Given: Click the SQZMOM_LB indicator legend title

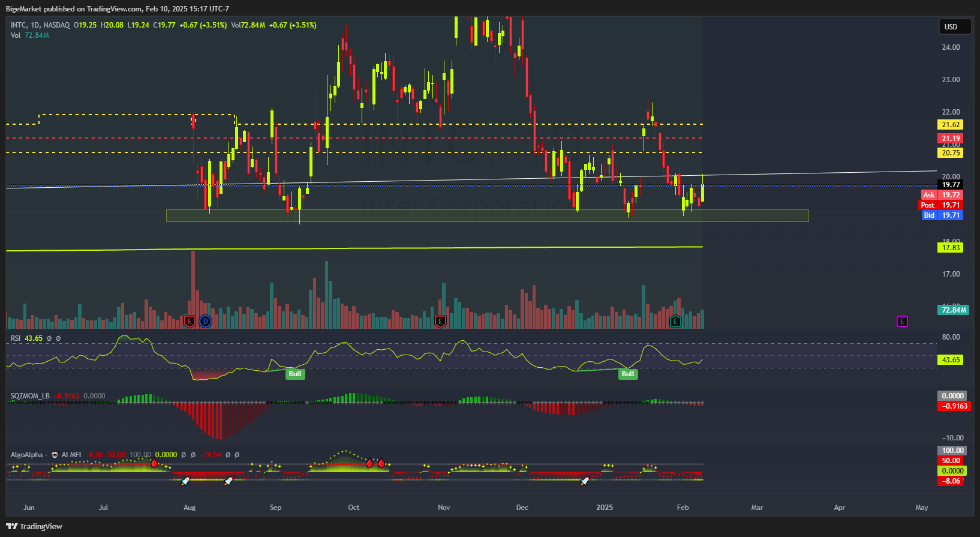Looking at the screenshot, I should pos(30,396).
